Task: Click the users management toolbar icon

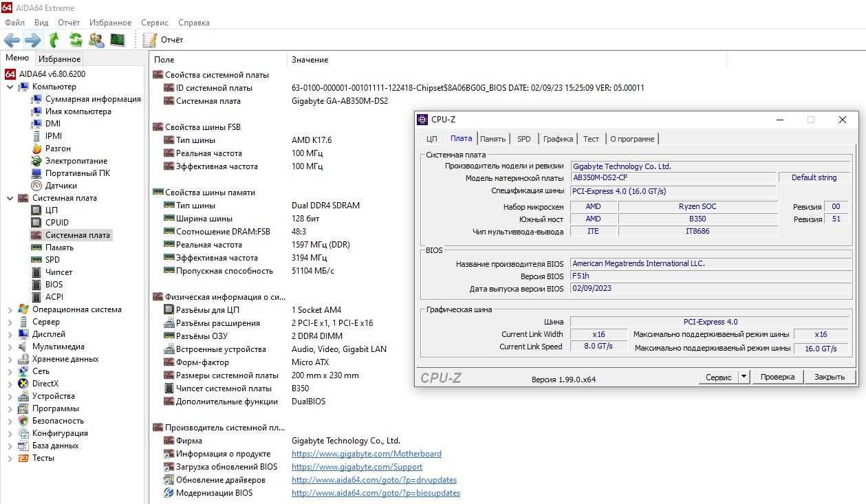Action: coord(96,40)
